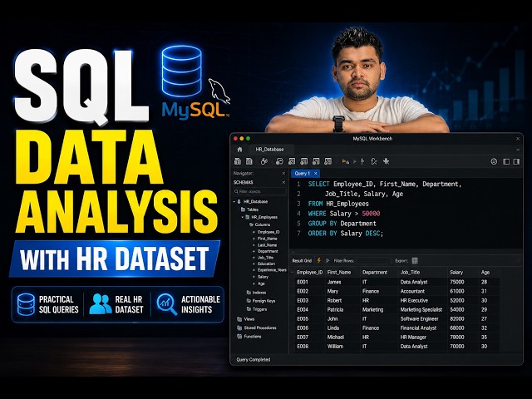532x399 pixels.
Task: Open the Views folder in schema tree
Action: 246,319
